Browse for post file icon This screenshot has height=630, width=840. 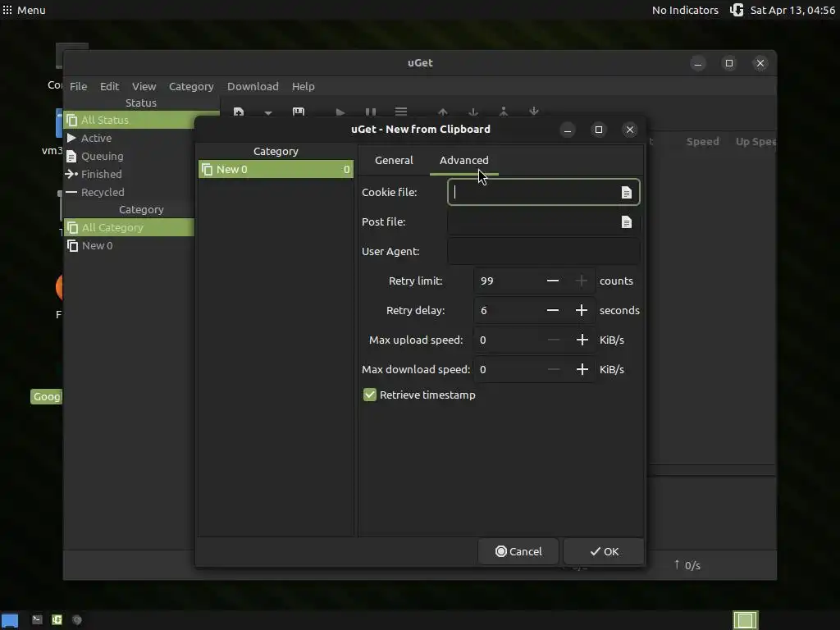tap(626, 221)
